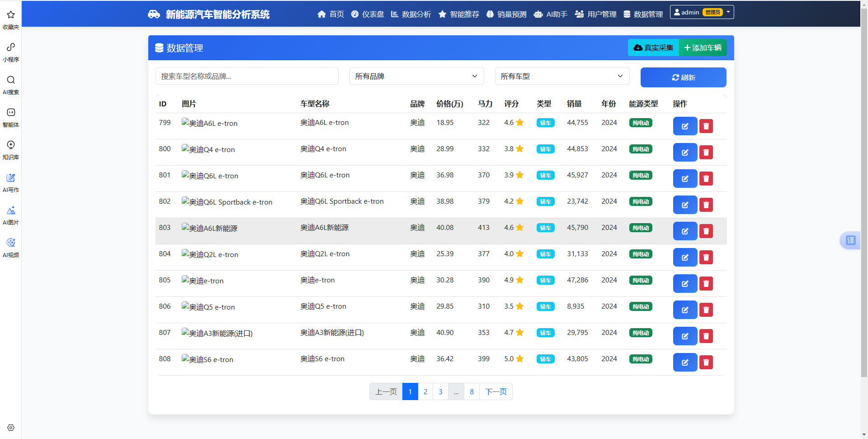Click the 轿车 badge in row 803
The width and height of the screenshot is (868, 439).
[546, 228]
